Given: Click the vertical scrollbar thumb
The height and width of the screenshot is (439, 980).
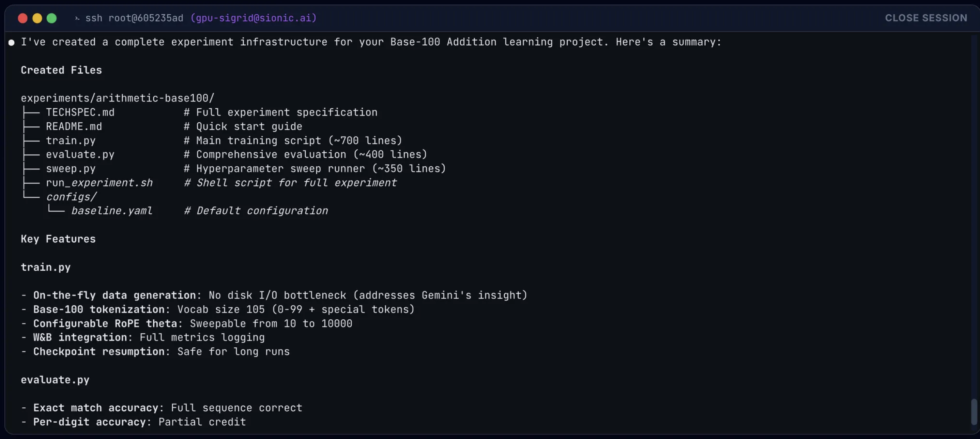Looking at the screenshot, I should (x=973, y=412).
